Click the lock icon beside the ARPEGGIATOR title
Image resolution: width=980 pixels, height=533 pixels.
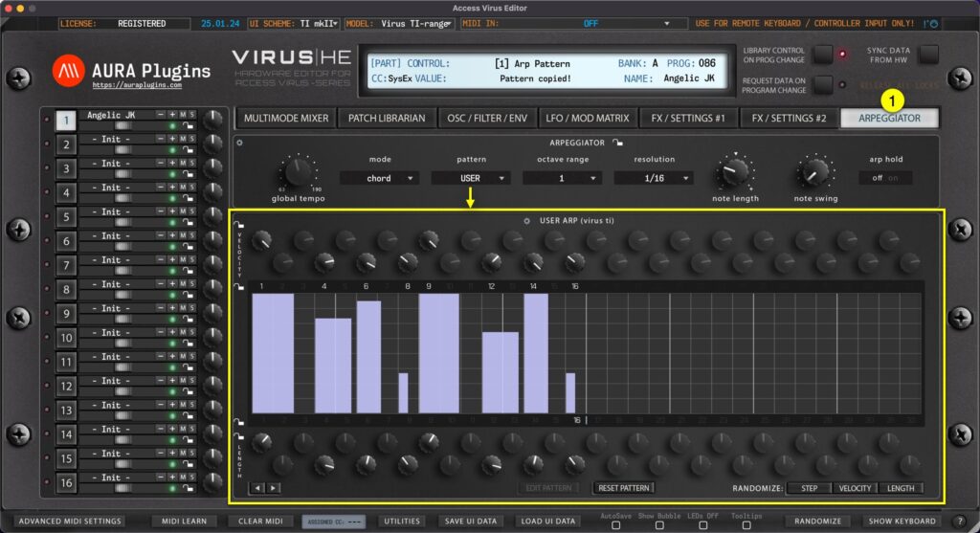pyautogui.click(x=617, y=143)
